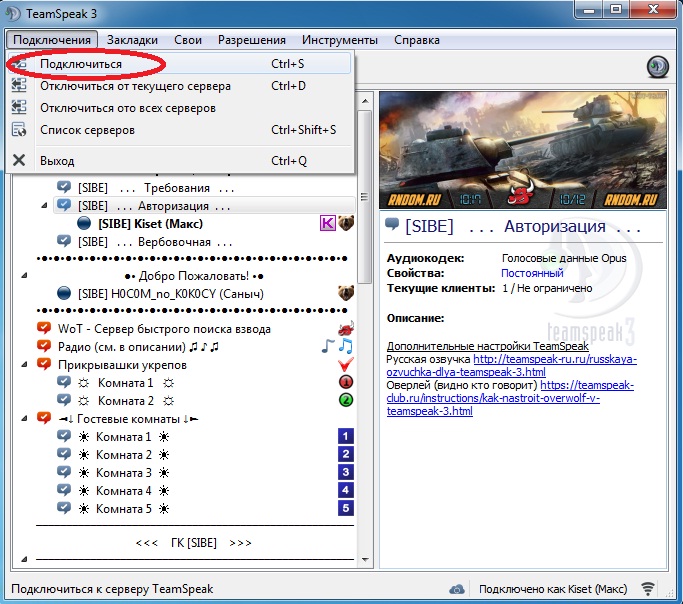Open the Справка menu
Image resolution: width=683 pixels, height=604 pixels.
click(417, 40)
